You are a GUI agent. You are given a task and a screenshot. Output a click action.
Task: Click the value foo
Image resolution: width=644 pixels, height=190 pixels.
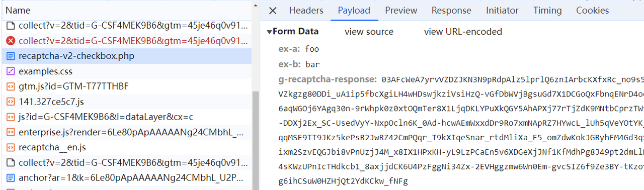[x=312, y=49]
